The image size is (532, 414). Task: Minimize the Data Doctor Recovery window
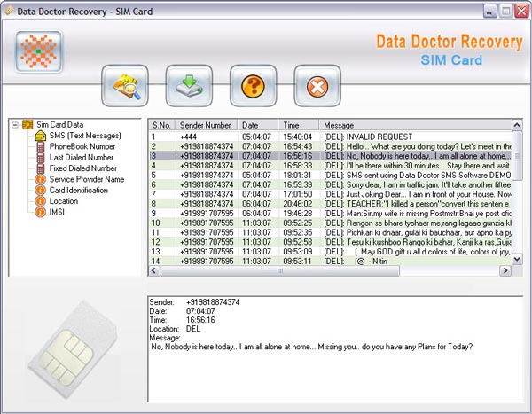click(490, 12)
